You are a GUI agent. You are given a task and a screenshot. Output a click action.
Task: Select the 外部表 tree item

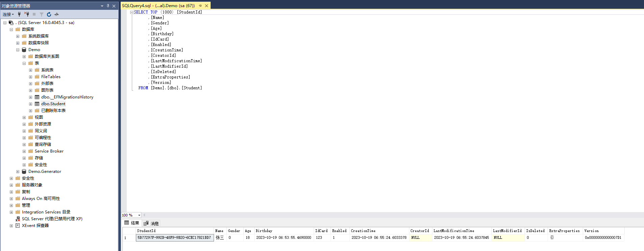click(47, 84)
